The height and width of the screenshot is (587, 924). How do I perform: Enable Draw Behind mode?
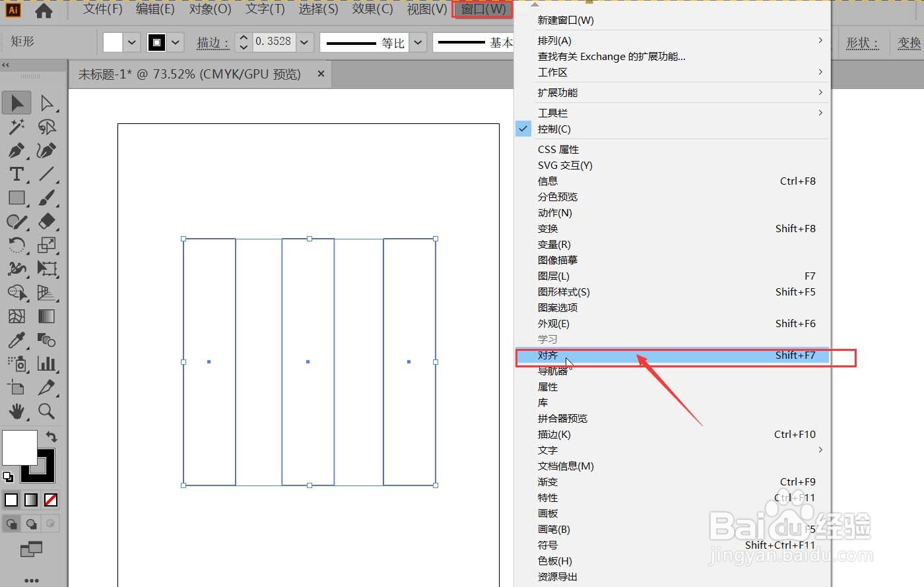tap(31, 524)
